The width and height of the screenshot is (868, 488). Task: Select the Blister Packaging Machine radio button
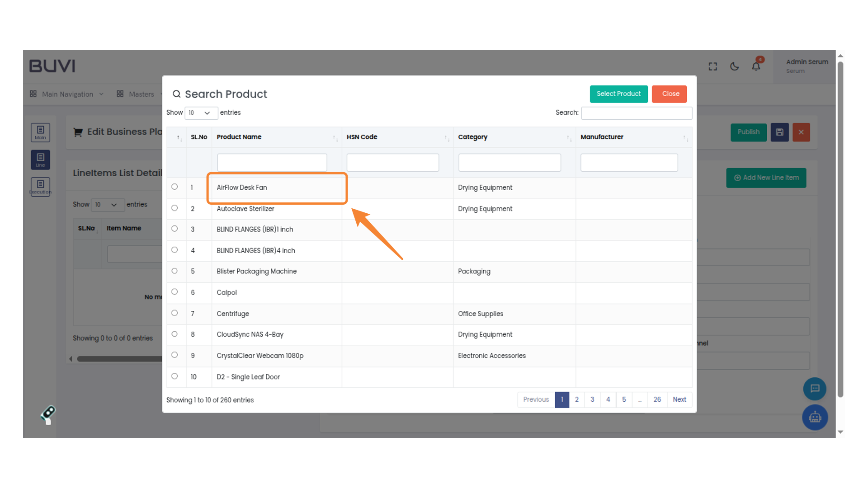(175, 271)
